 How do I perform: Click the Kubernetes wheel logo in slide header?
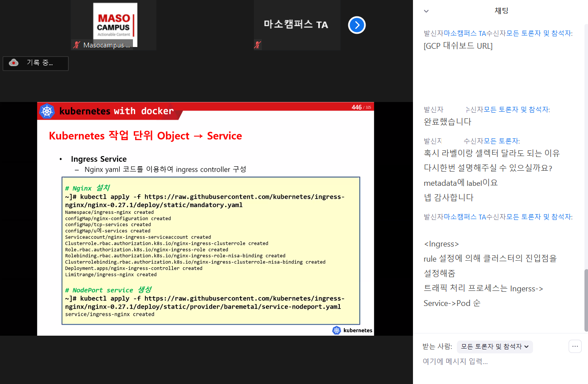(47, 111)
